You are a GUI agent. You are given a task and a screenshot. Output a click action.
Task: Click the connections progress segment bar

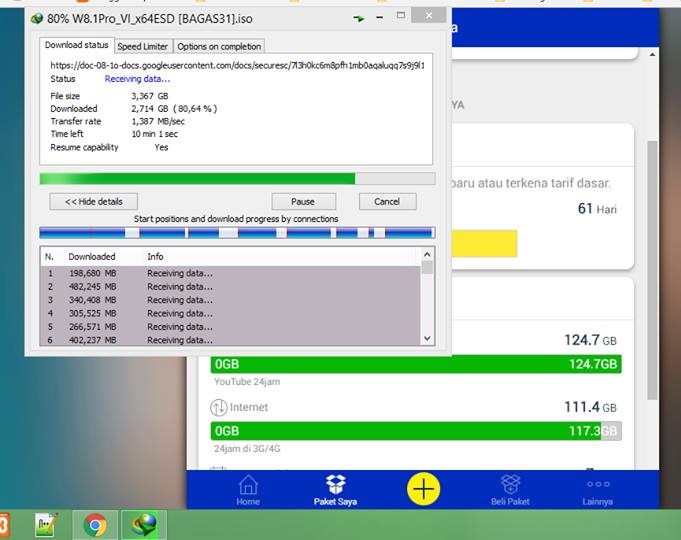click(x=238, y=233)
